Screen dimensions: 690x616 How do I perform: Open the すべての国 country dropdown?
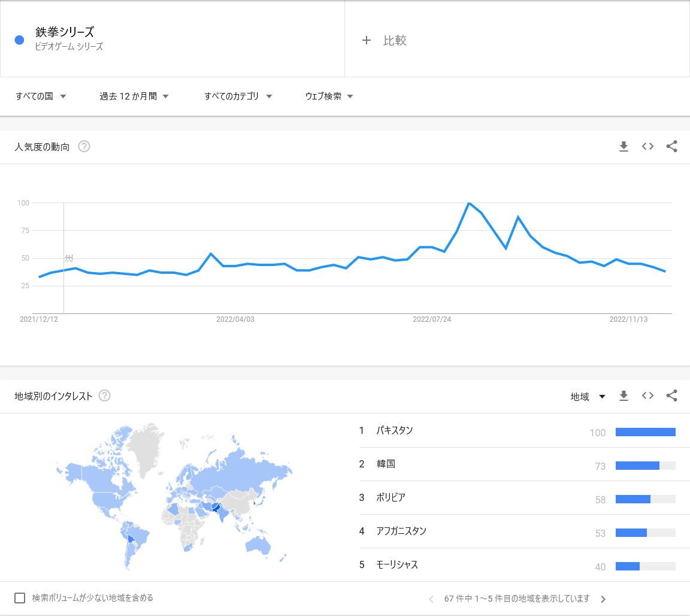[41, 96]
